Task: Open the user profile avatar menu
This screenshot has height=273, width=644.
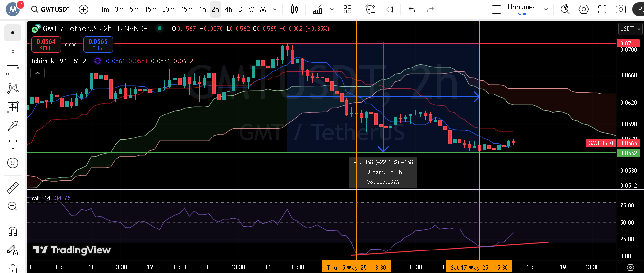Action: tap(13, 9)
